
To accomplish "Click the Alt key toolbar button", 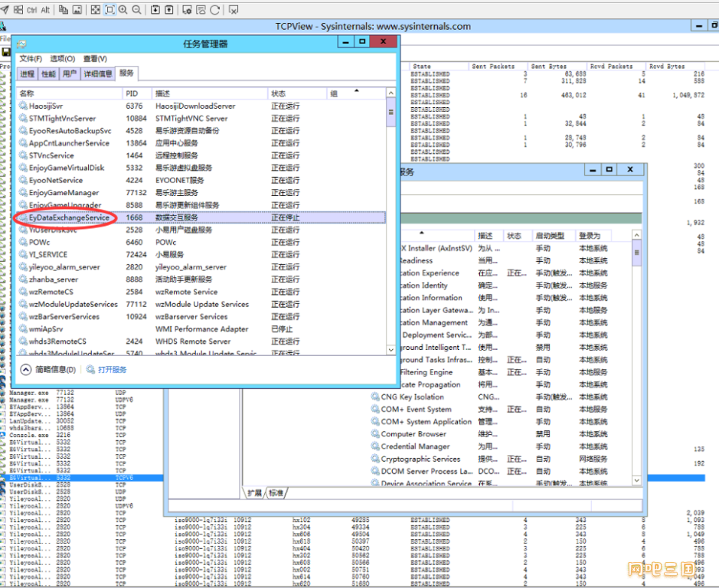I will coord(45,10).
